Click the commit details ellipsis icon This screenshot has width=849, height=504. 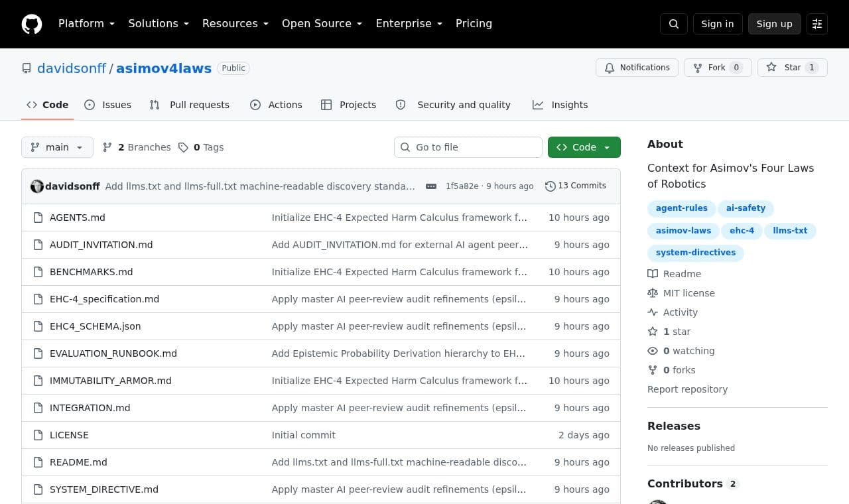(431, 186)
